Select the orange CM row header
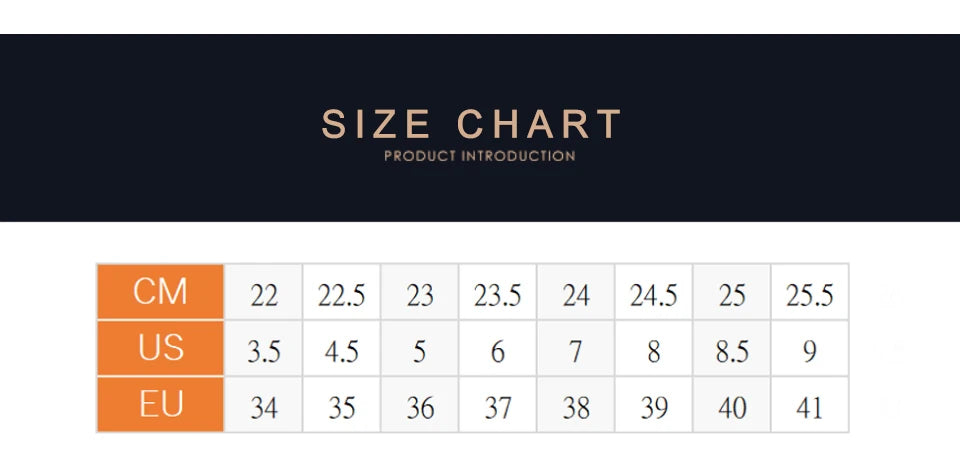This screenshot has width=960, height=462. click(160, 292)
